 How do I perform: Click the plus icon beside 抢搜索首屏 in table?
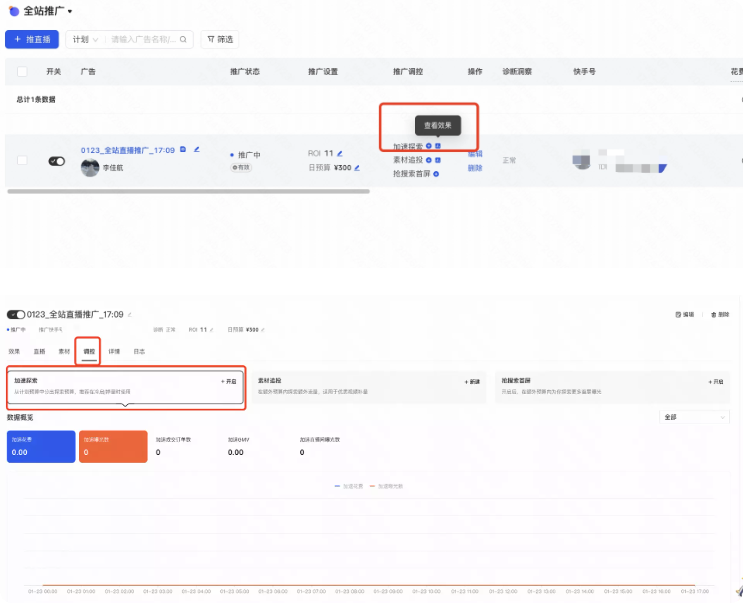pos(436,174)
